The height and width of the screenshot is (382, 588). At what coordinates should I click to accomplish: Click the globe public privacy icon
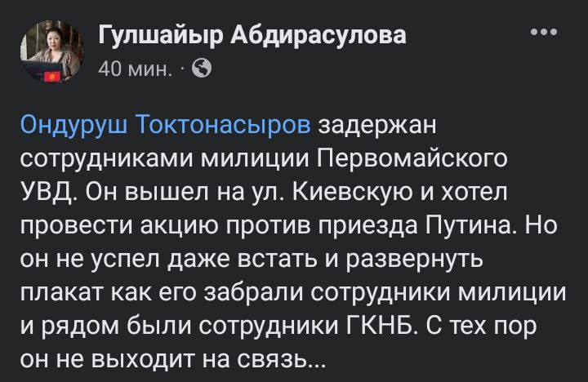point(202,69)
